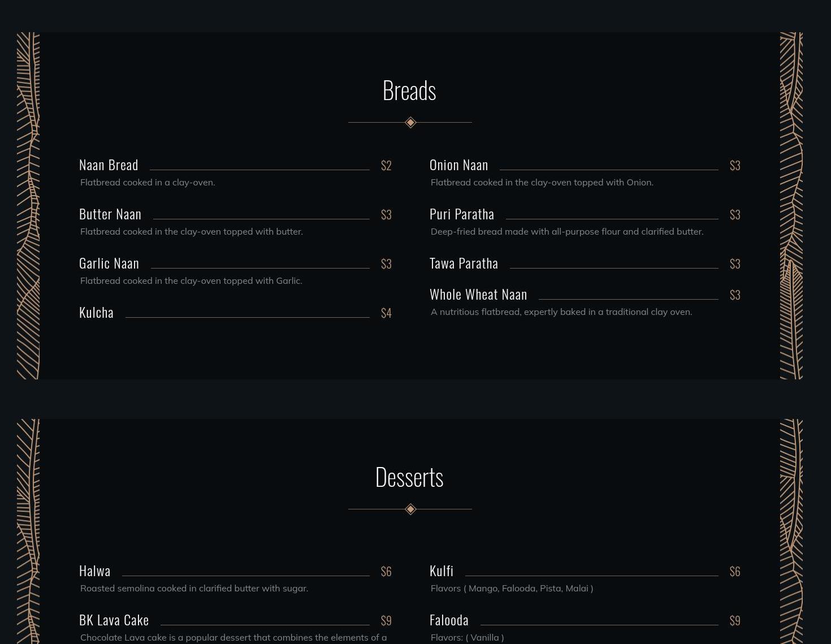Click the diamond icon under Desserts heading
The image size is (831, 644).
pos(410,509)
